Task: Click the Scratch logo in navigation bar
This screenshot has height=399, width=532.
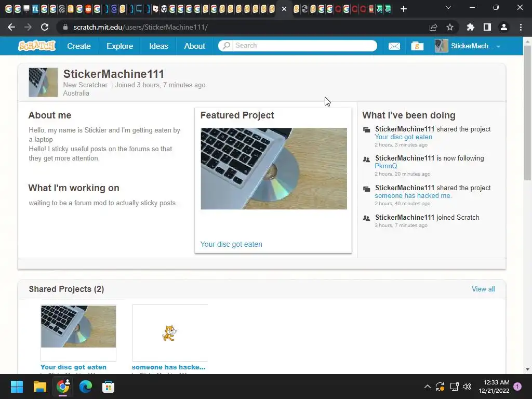Action: click(x=37, y=46)
